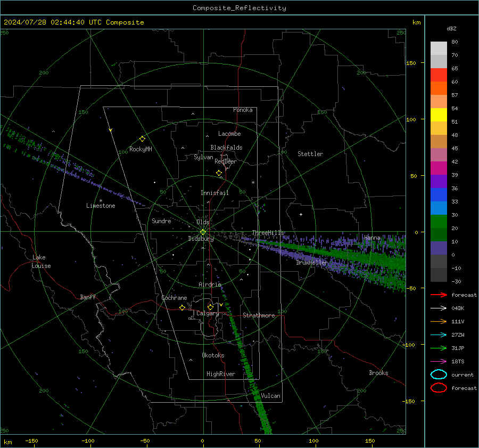Screen dimensions: 479x448
Task: Click the km unit label at bottom-left axis
Action: coord(8,442)
